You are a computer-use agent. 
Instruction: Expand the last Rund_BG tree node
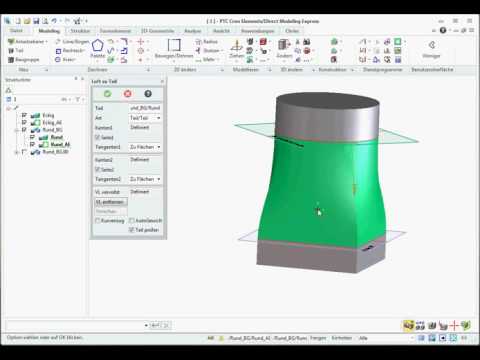(x=16, y=152)
